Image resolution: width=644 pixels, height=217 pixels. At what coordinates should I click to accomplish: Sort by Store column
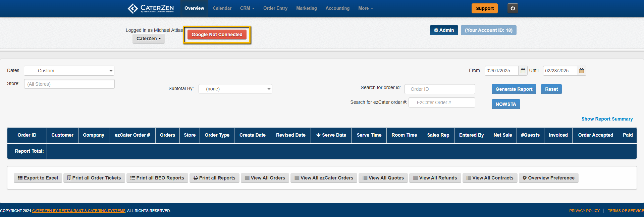[190, 135]
